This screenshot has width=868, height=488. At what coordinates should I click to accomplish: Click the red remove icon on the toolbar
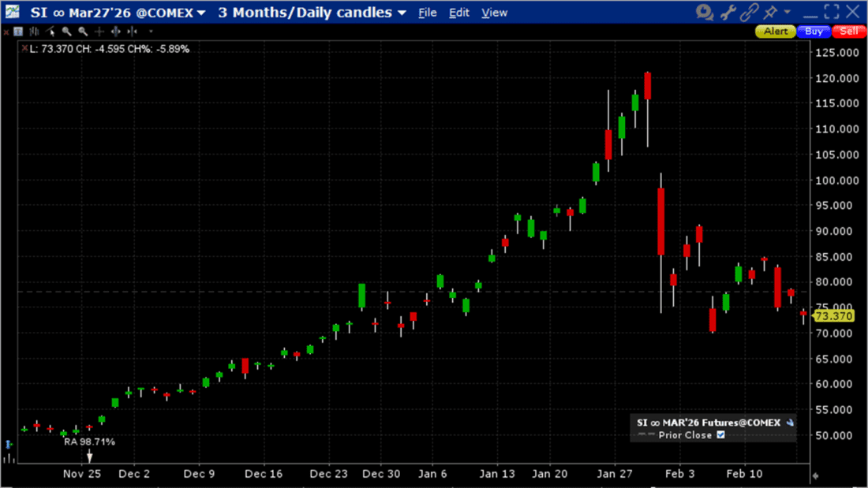8,31
